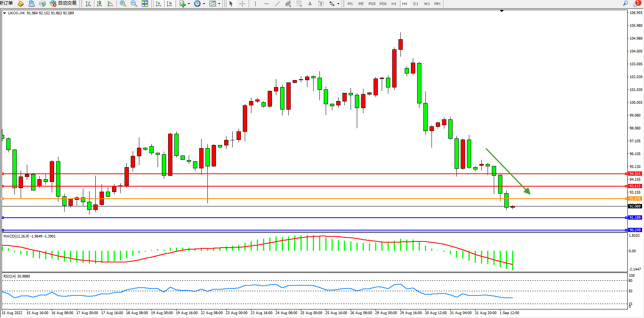Zoom in on the chart
The width and height of the screenshot is (644, 318).
pyautogui.click(x=123, y=4)
